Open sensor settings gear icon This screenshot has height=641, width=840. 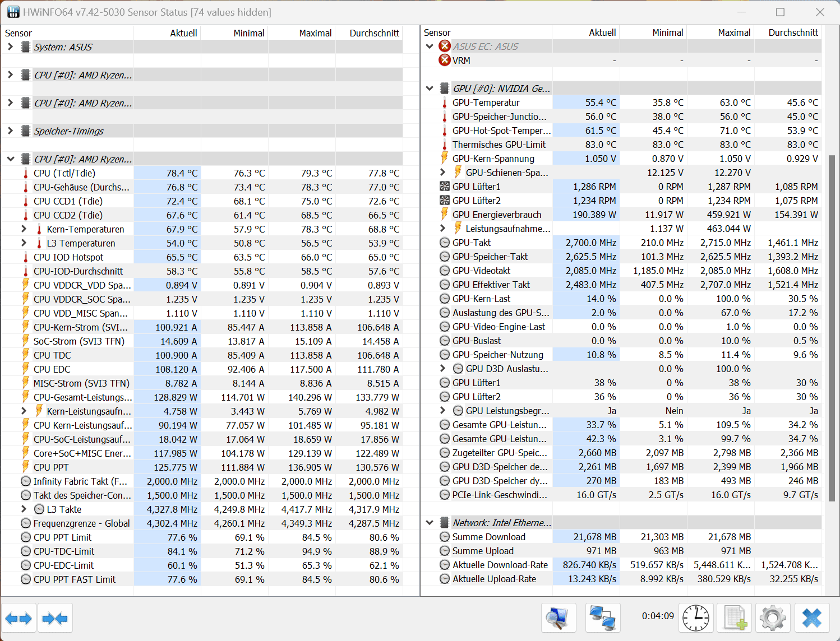pyautogui.click(x=773, y=618)
